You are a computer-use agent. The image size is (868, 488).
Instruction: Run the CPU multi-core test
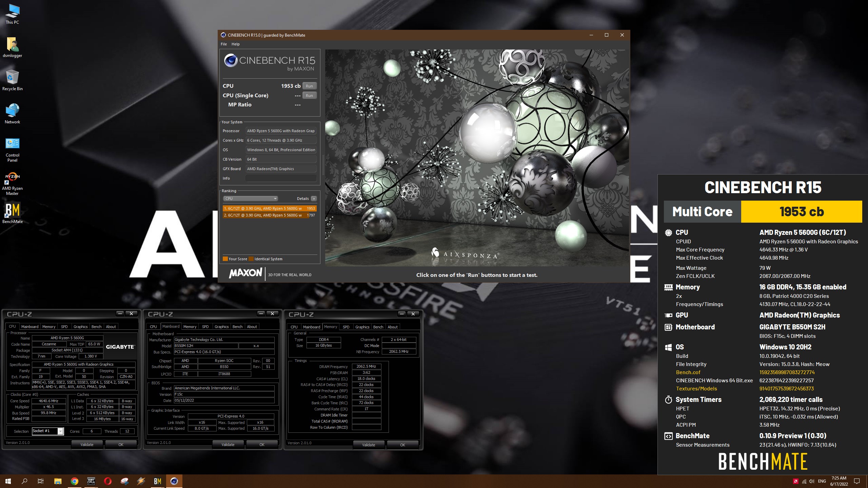click(x=309, y=86)
